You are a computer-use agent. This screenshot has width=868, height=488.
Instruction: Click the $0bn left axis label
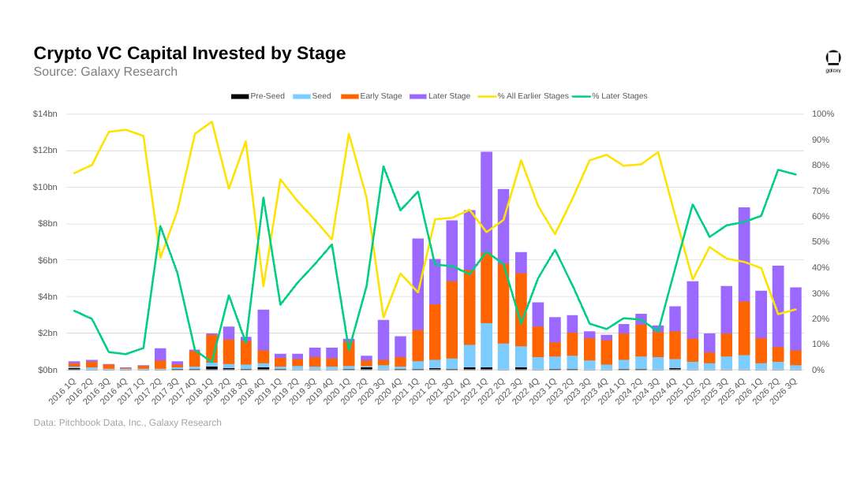click(47, 370)
